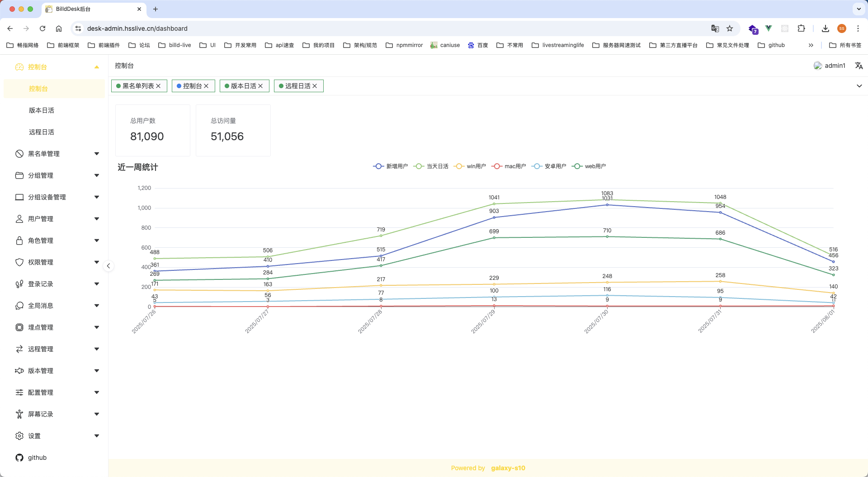Screen dimensions: 868x477
Task: Reload the page in the browser
Action: pos(42,28)
